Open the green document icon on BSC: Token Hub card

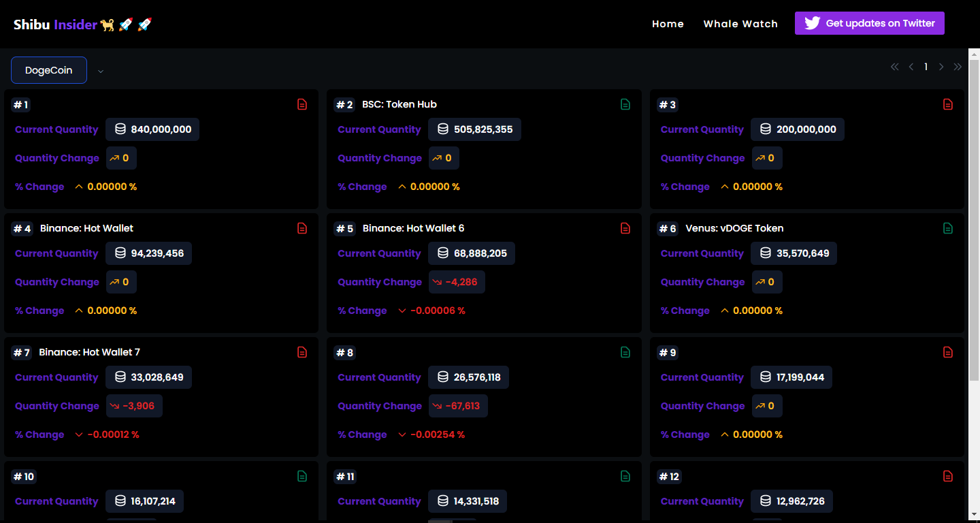tap(625, 104)
